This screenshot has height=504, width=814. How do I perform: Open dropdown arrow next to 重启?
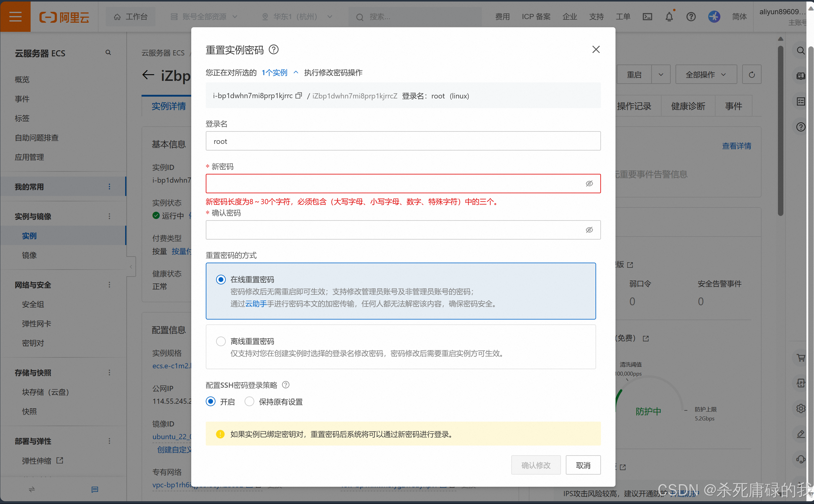click(x=661, y=75)
